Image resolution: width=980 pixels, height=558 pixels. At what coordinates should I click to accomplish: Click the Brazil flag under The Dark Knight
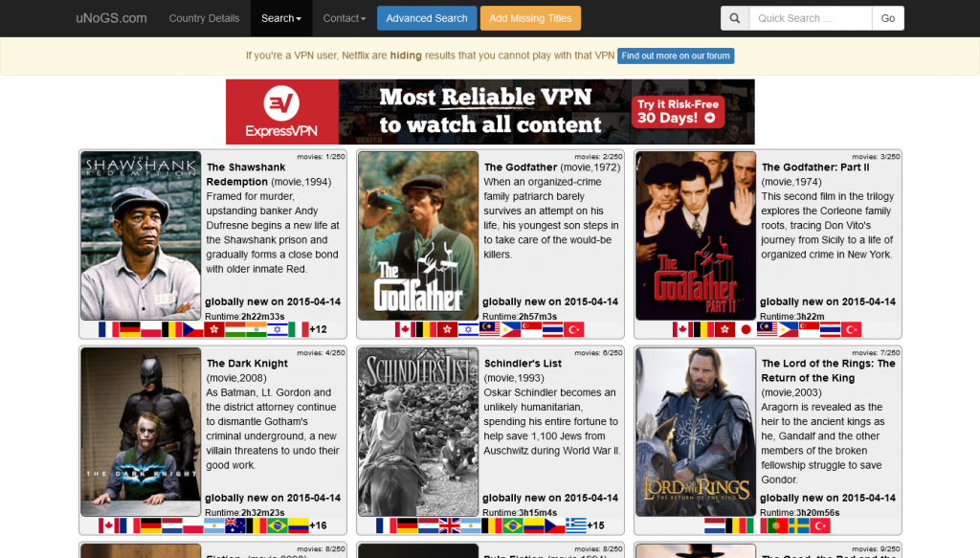278,525
